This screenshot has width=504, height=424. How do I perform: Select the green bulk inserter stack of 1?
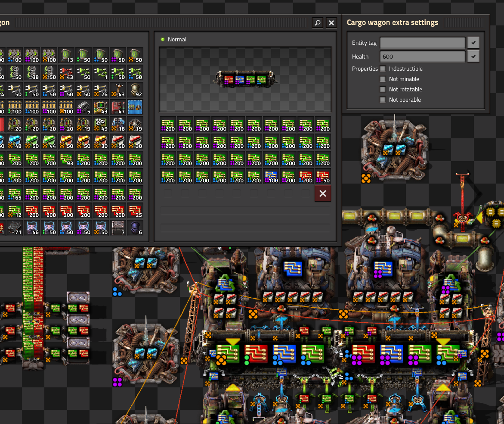pos(101,73)
